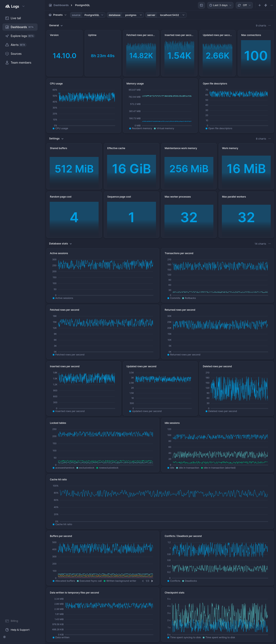Select Dashboards in the sidebar
The height and width of the screenshot is (644, 276).
(20, 27)
